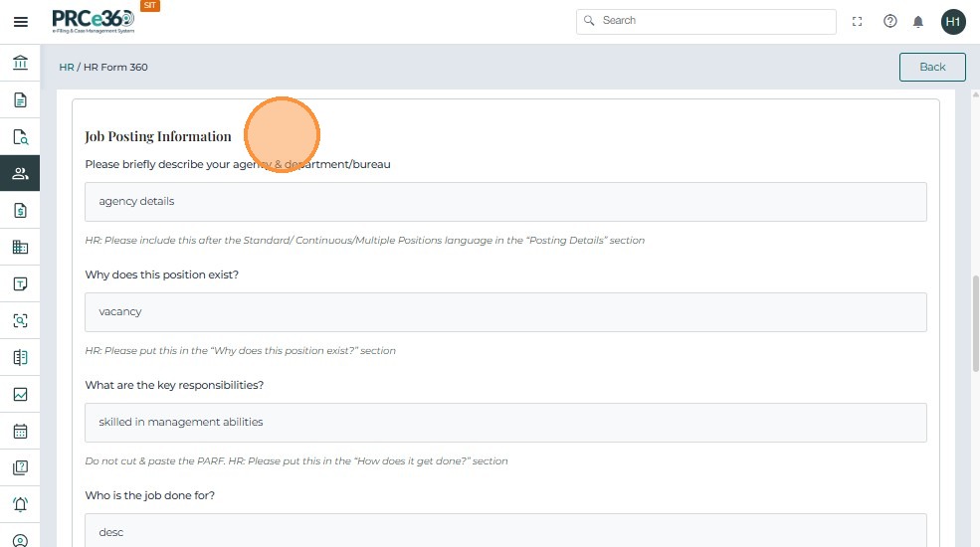980x547 pixels.
Task: Toggle fullscreen mode icon
Action: tap(857, 21)
